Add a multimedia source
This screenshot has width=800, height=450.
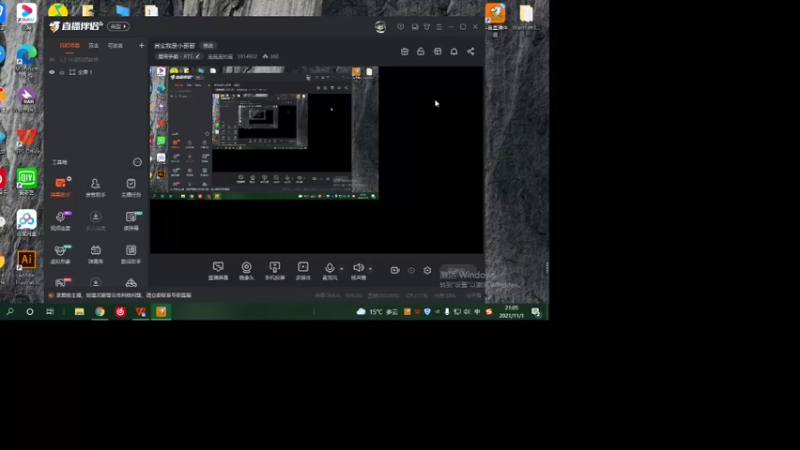pyautogui.click(x=303, y=270)
